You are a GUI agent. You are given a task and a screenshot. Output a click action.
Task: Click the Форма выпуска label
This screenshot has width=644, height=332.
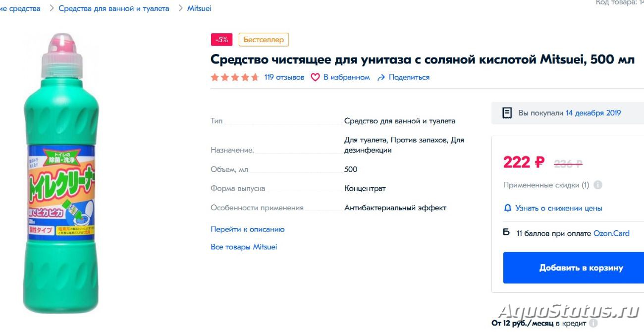[x=238, y=188]
